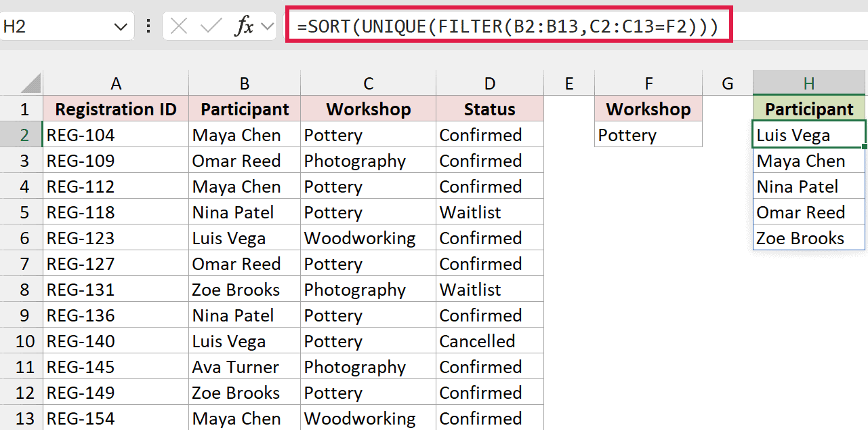The width and height of the screenshot is (868, 430).
Task: Click the Participant header in column B
Action: tap(245, 109)
